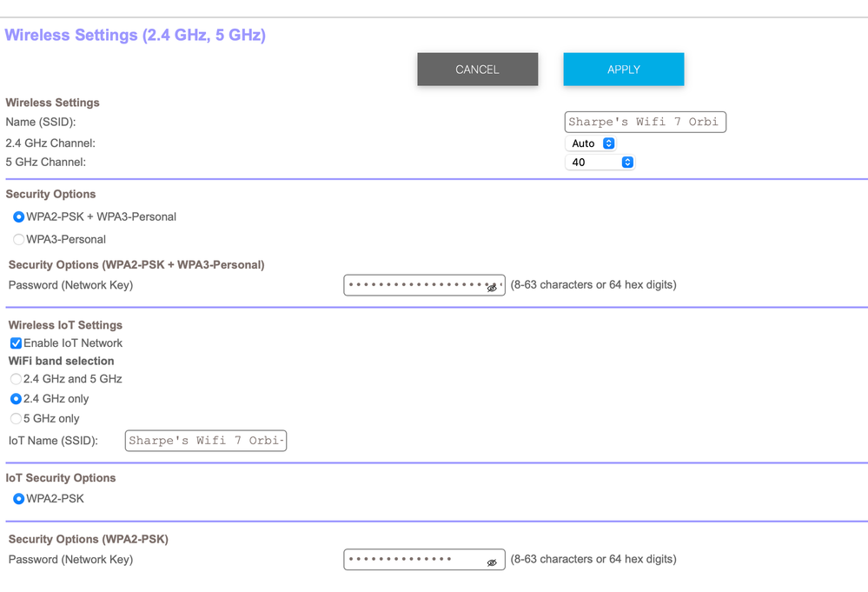Select the WPA2-PSK + WPA3-Personal option

pyautogui.click(x=18, y=217)
